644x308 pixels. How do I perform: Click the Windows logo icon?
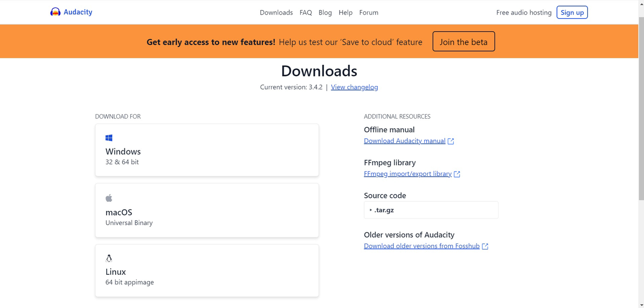tap(109, 138)
